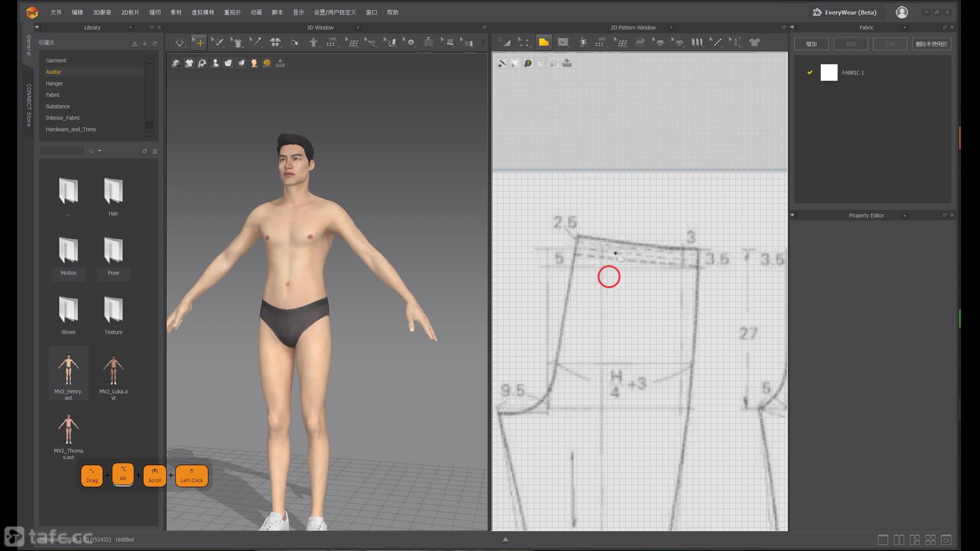Select Hardware_and_Trims in library list

click(x=71, y=129)
